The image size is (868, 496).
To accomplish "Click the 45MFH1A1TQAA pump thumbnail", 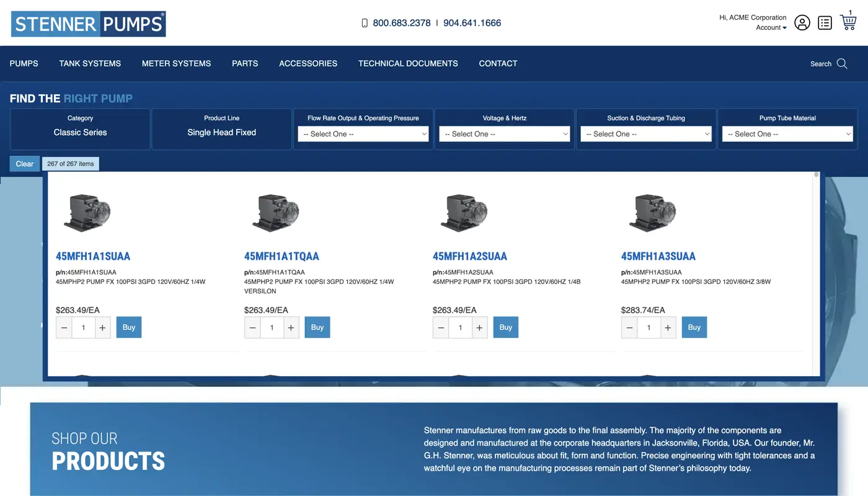I will (276, 213).
